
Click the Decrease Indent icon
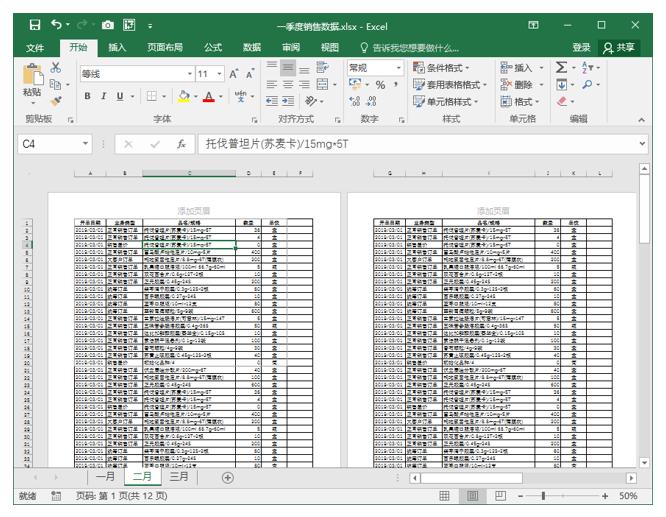coord(272,101)
